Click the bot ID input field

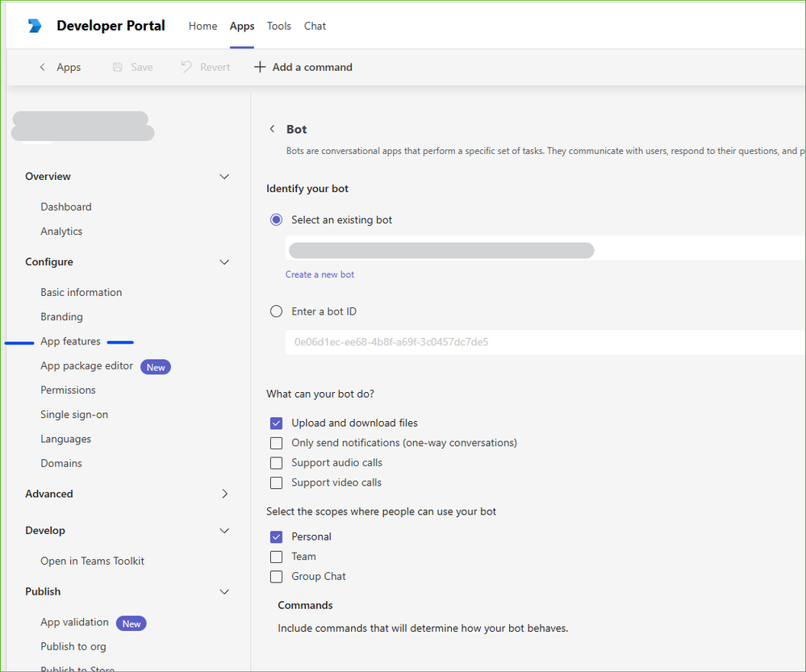pos(545,342)
